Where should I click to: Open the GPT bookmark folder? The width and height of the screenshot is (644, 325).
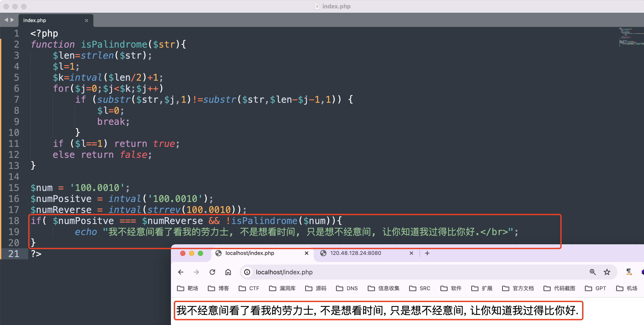point(596,288)
